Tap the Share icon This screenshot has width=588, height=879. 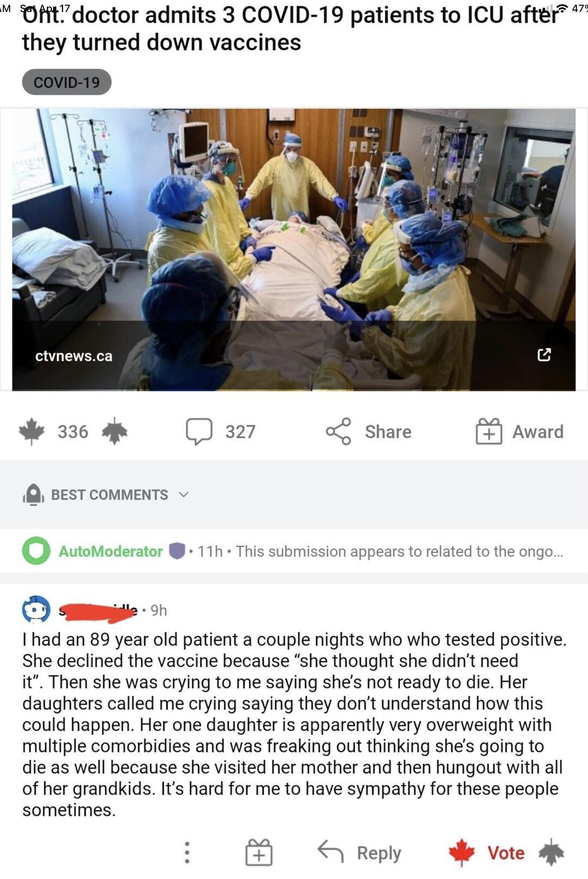[338, 431]
